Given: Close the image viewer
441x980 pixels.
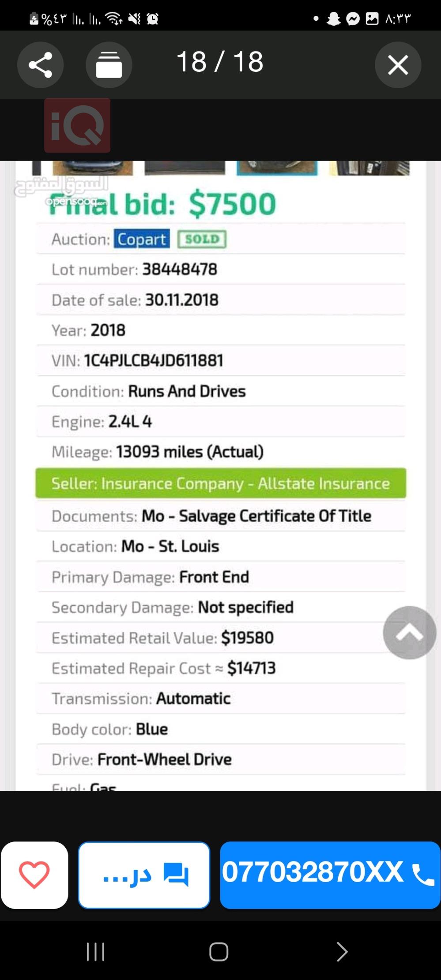Looking at the screenshot, I should (398, 65).
